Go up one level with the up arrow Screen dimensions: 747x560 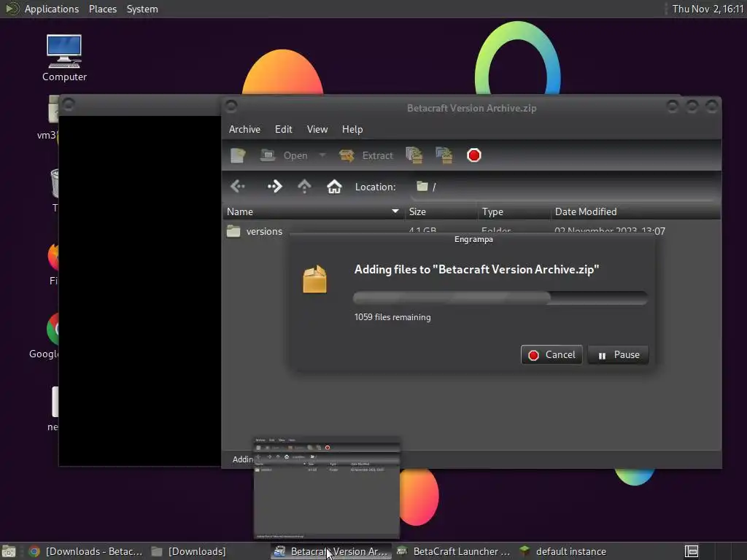304,186
